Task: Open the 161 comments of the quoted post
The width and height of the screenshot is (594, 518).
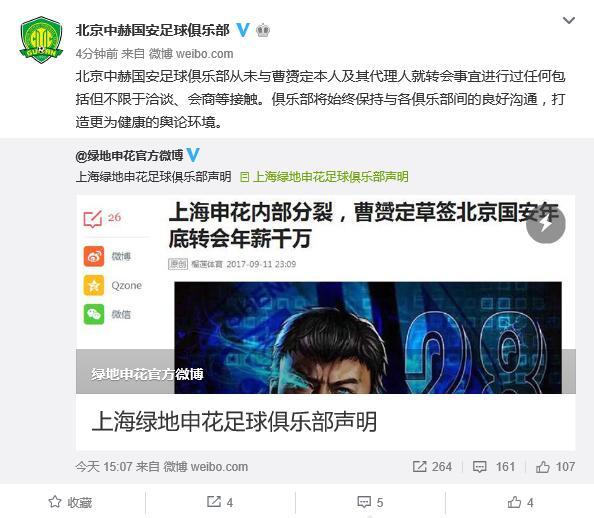Action: click(494, 466)
